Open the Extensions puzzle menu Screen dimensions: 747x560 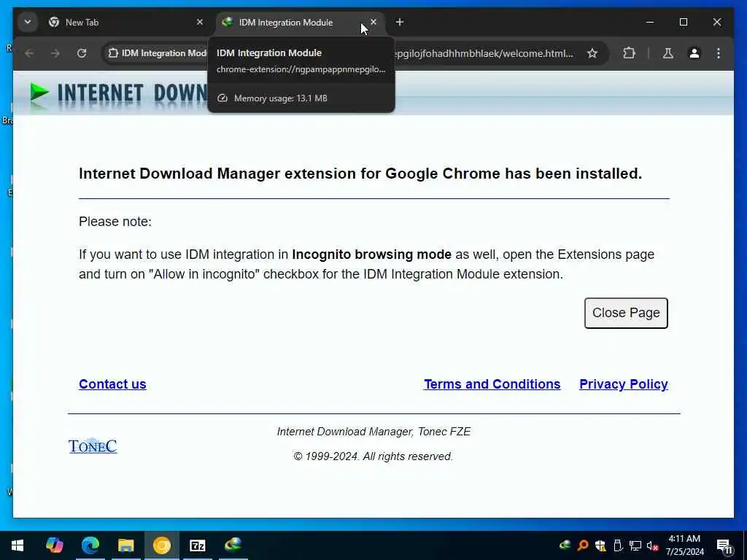(630, 53)
